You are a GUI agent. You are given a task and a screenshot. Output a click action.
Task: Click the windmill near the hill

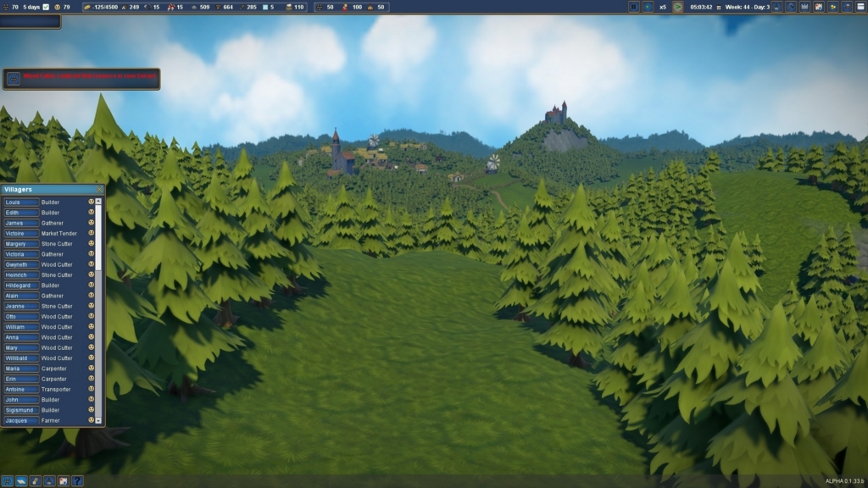coord(492,164)
